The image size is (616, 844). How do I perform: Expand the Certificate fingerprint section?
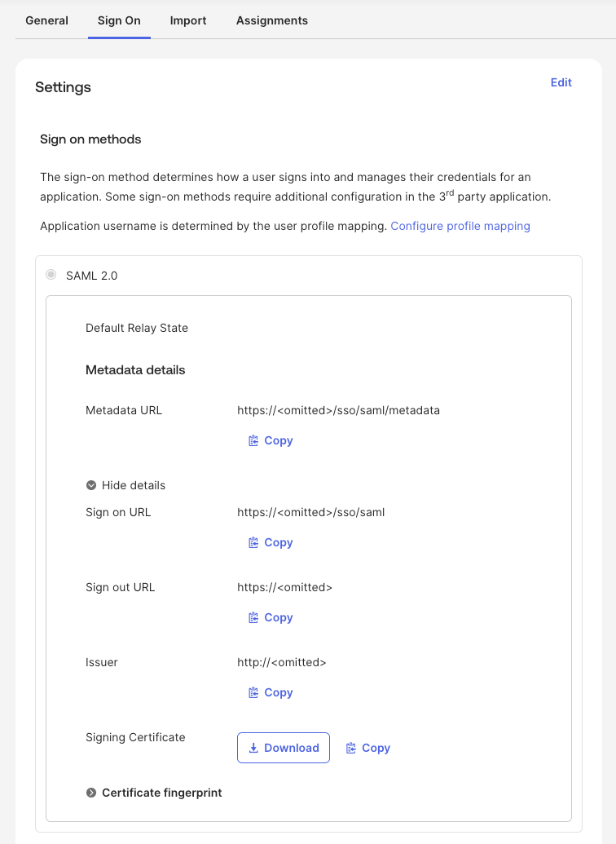(x=91, y=793)
